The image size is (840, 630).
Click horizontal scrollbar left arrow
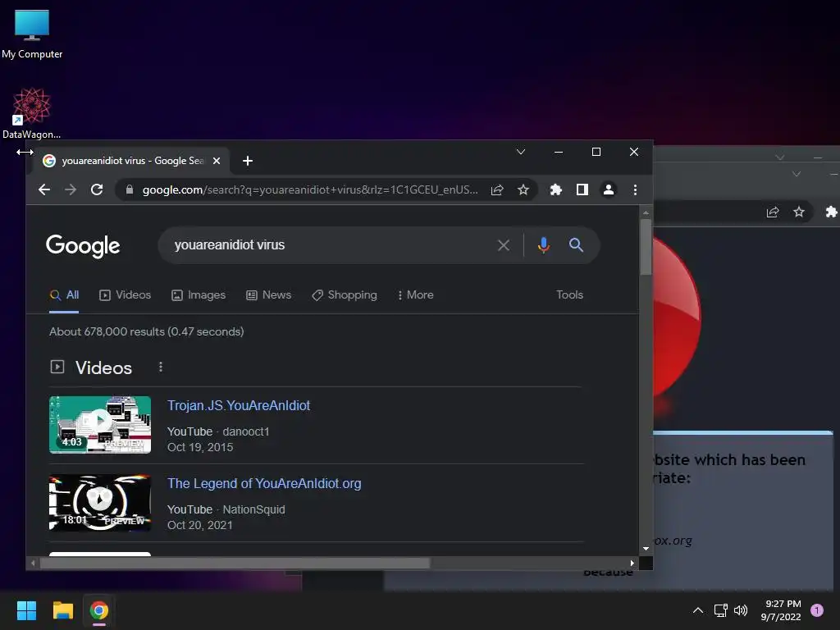coord(33,563)
